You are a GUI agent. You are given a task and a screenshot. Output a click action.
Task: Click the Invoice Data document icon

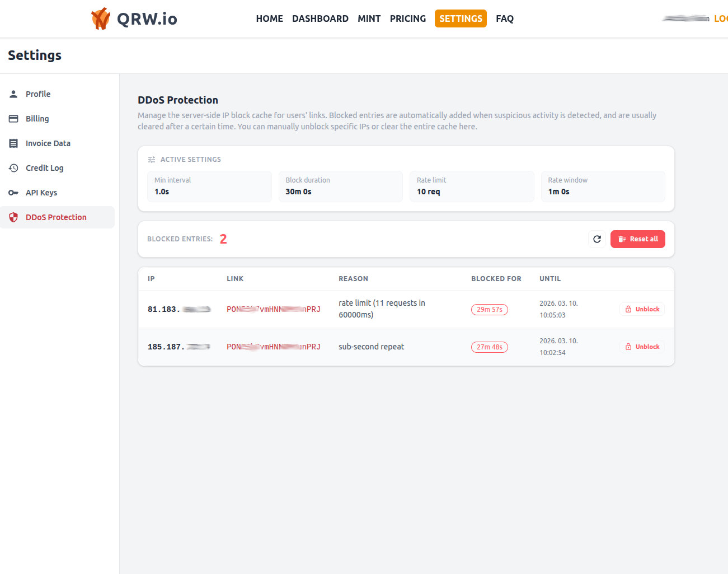point(13,143)
